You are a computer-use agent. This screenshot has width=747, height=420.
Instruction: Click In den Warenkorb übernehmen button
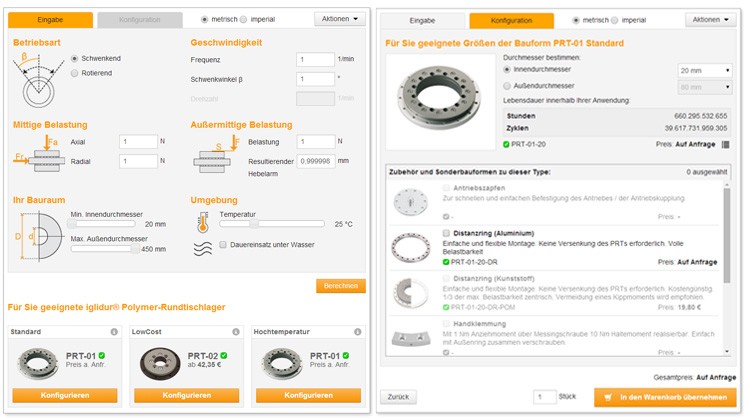[x=665, y=397]
